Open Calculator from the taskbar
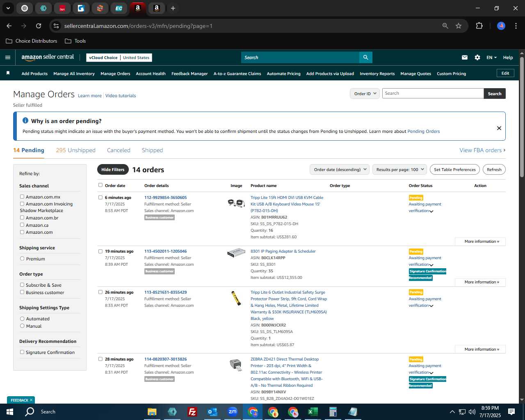This screenshot has height=420, width=525. [333, 412]
